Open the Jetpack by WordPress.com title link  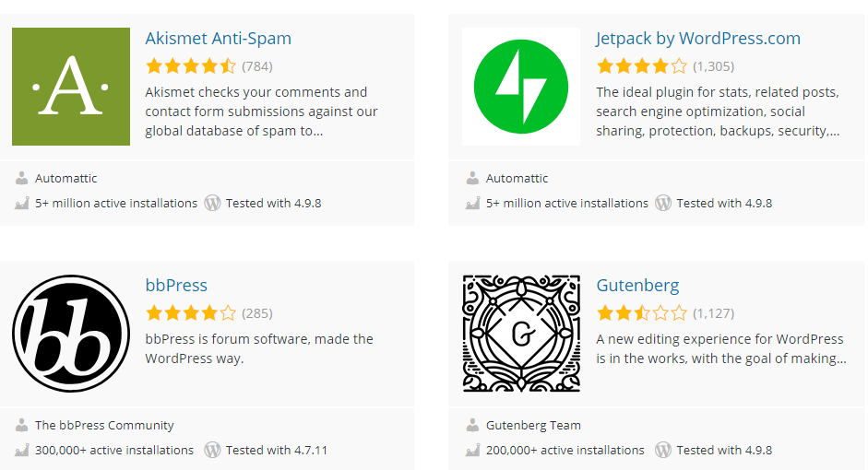tap(698, 38)
